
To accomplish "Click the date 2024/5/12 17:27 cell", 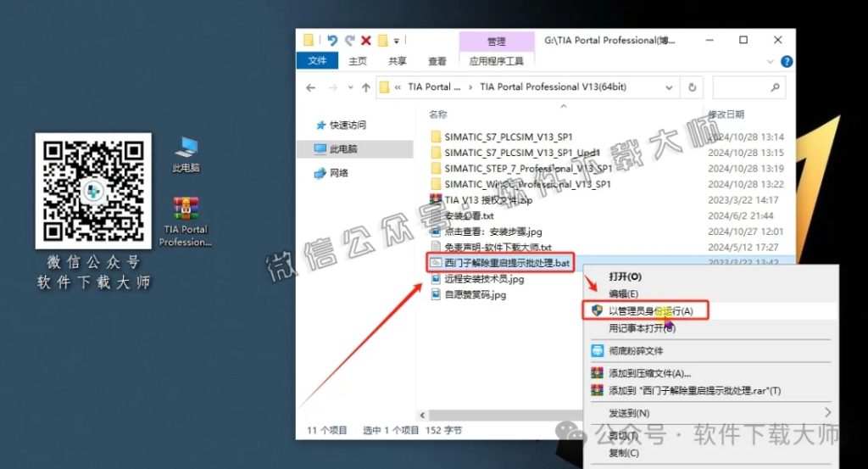I will (x=743, y=248).
